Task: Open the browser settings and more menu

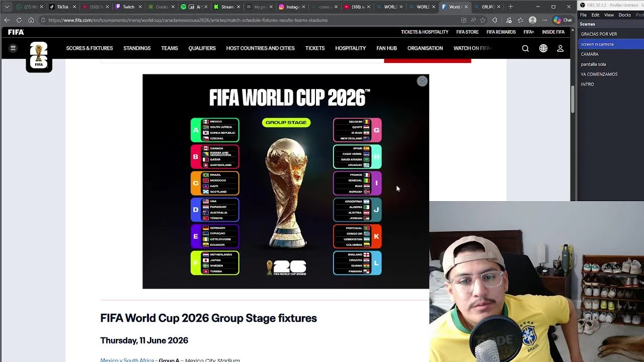Action: tap(544, 20)
